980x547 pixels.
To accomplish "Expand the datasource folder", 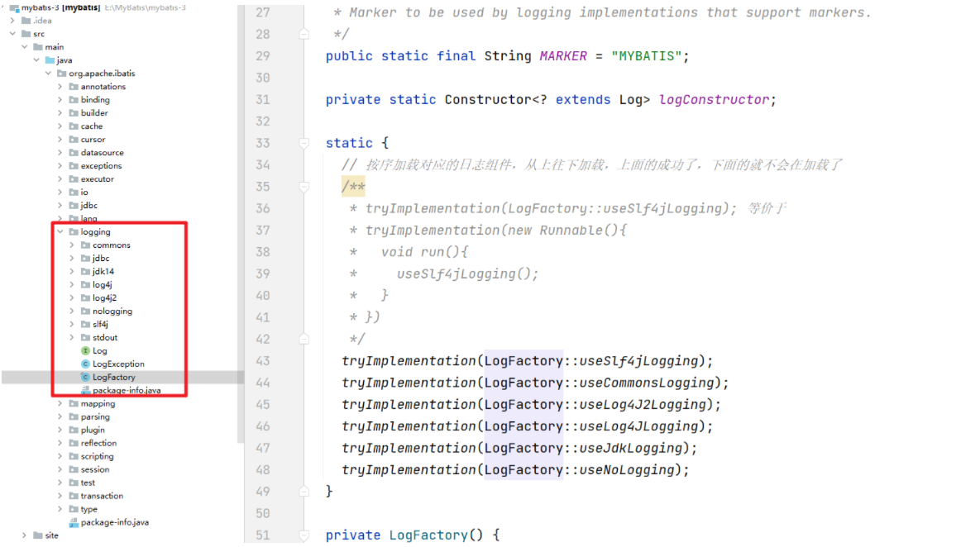I will pyautogui.click(x=60, y=153).
